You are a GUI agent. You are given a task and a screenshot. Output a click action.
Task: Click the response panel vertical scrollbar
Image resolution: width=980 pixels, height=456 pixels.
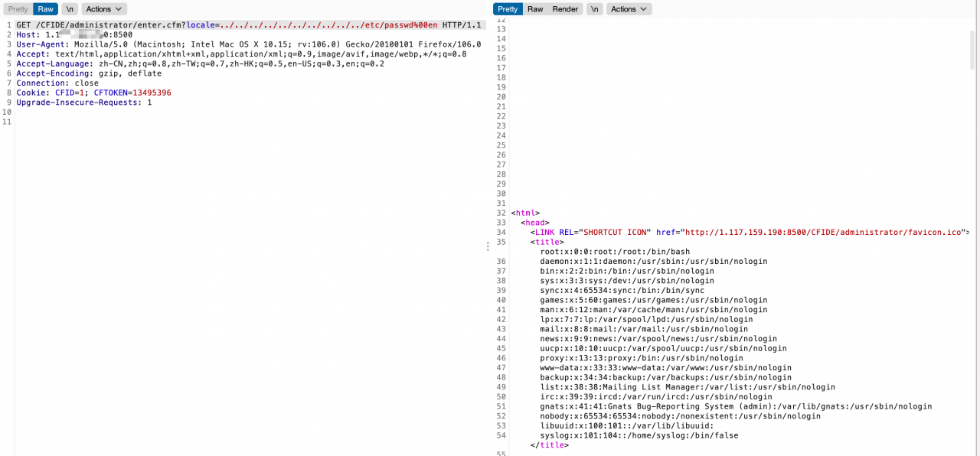(x=972, y=50)
